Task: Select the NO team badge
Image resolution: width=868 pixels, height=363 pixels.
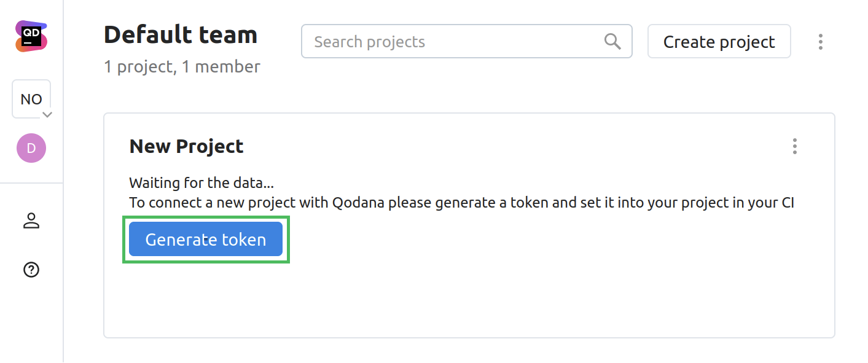Action: (31, 98)
